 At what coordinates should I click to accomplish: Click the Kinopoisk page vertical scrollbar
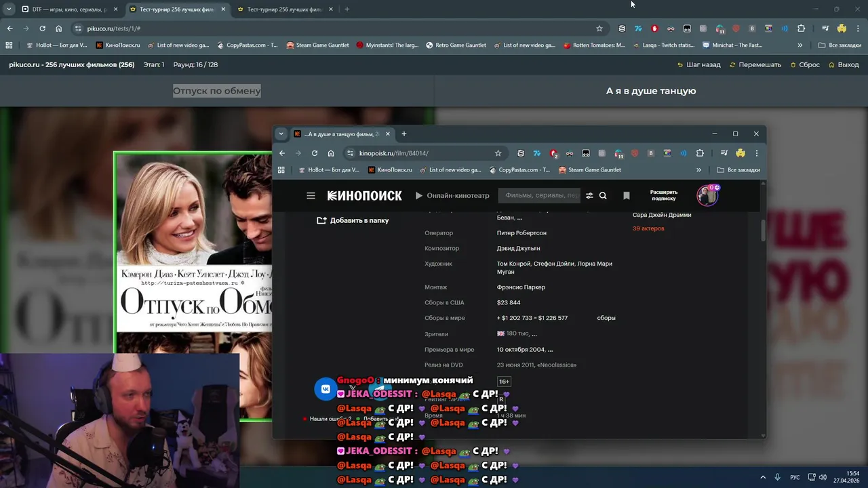click(763, 230)
